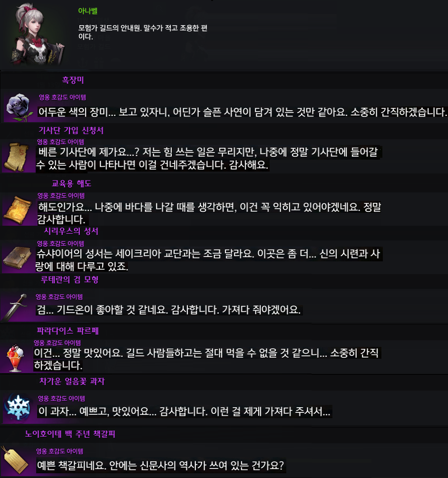
Task: Click the 파라다이스 파르페 parfait icon
Action: point(16,358)
